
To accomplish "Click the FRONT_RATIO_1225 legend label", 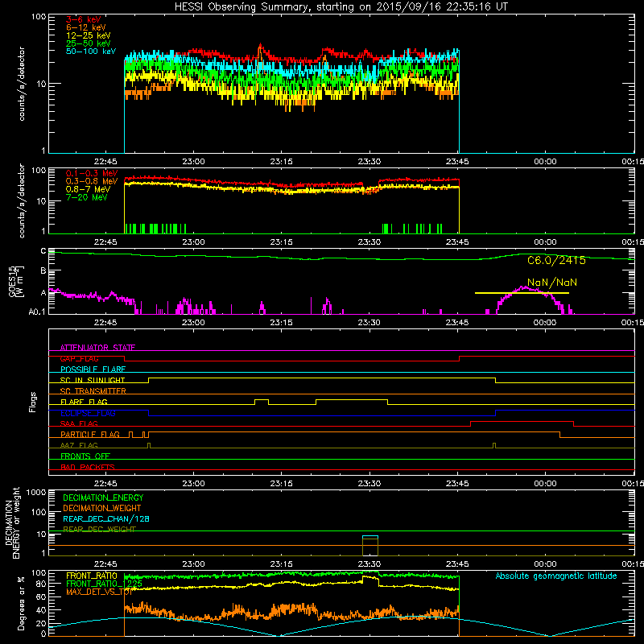I will pyautogui.click(x=105, y=584).
